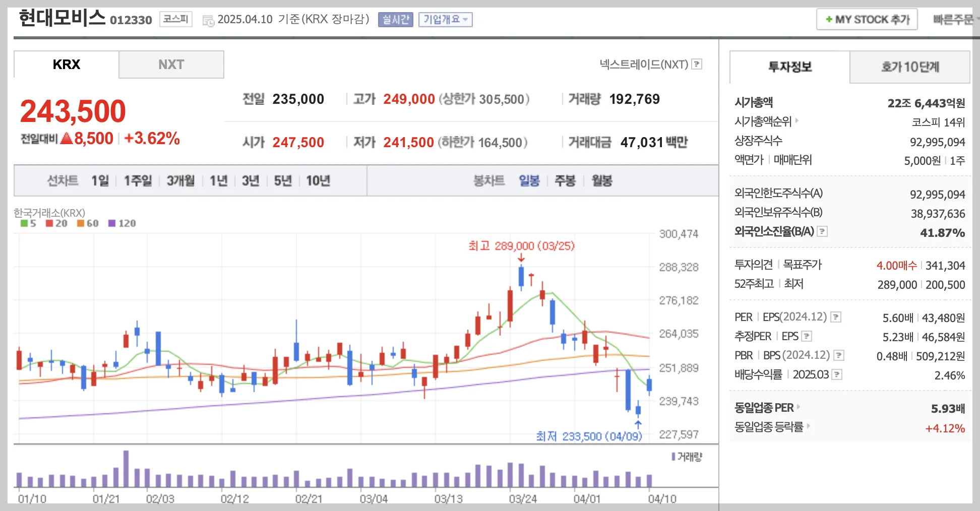This screenshot has height=511, width=980.
Task: Show the 10년 line chart
Action: tap(318, 180)
